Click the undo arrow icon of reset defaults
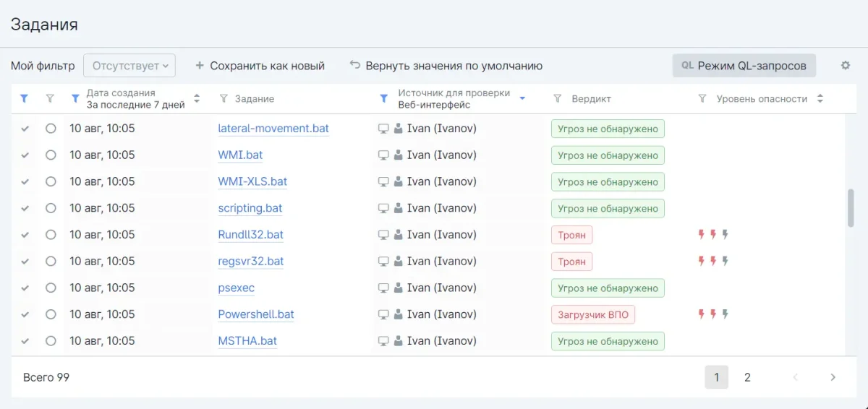The width and height of the screenshot is (868, 409). click(354, 64)
